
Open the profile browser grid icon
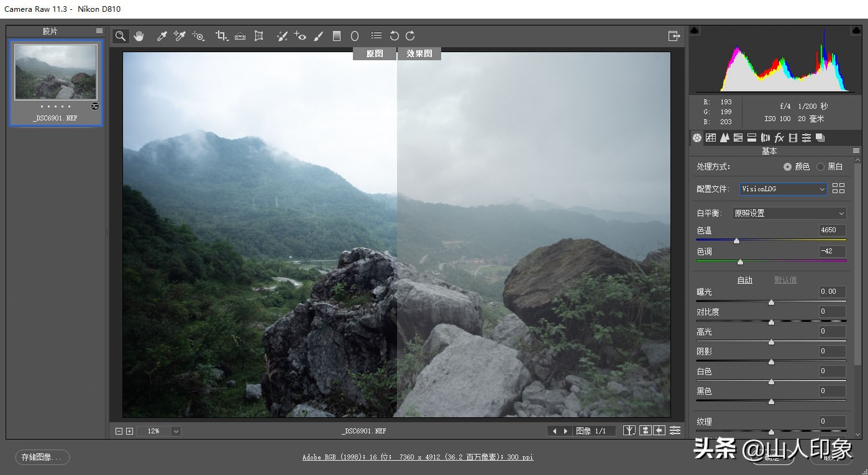point(838,188)
